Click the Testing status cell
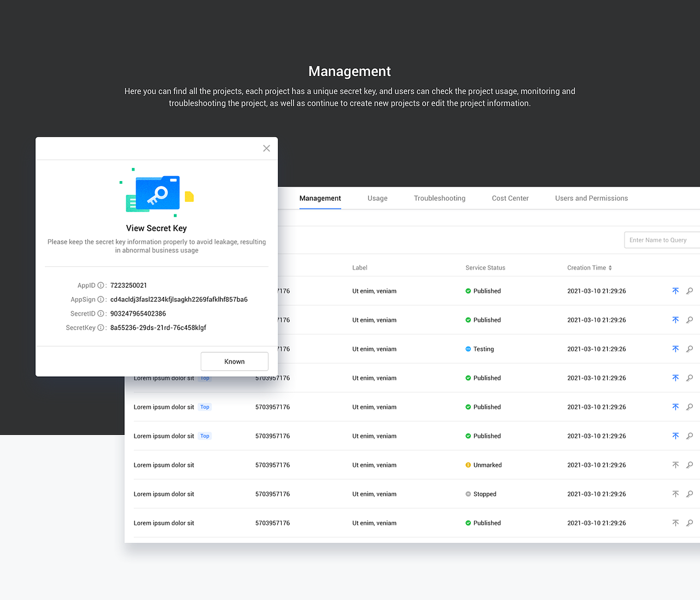This screenshot has width=700, height=600. (x=480, y=349)
